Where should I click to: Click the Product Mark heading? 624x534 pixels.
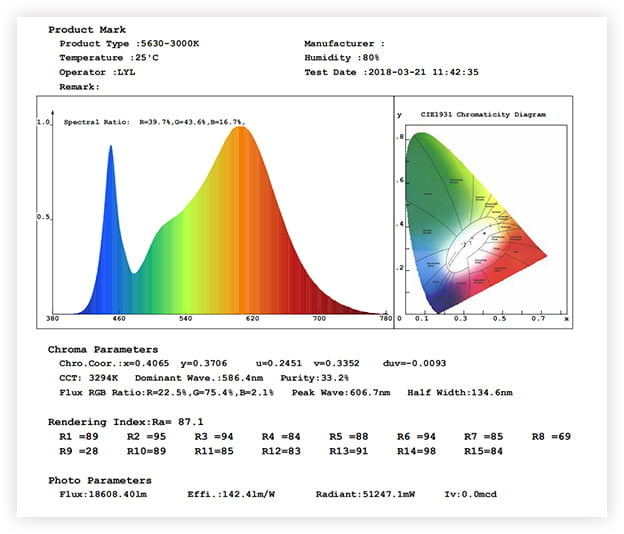click(x=85, y=30)
